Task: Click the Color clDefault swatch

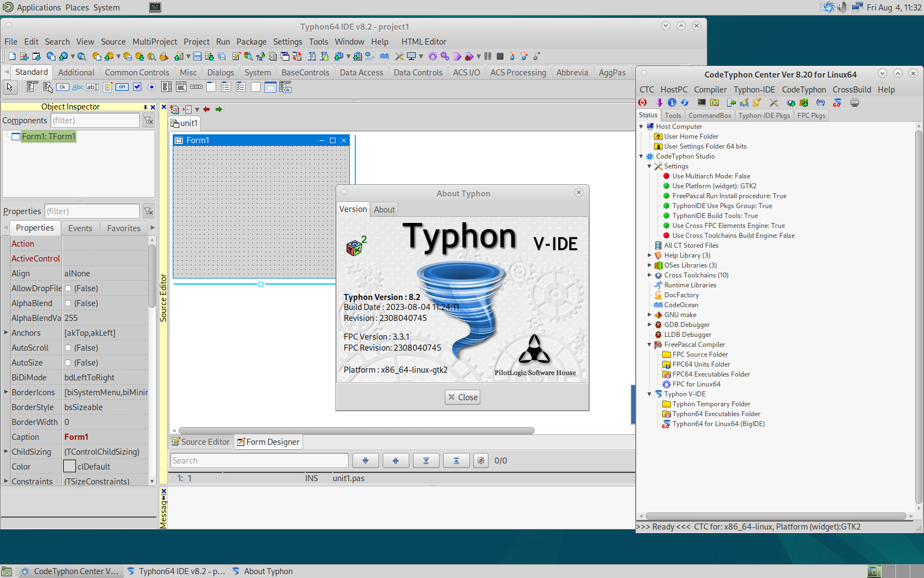Action: [x=69, y=466]
